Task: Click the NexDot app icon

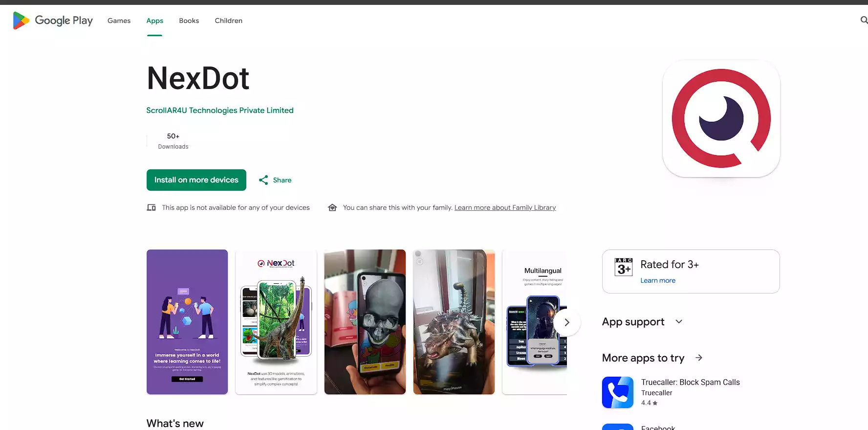Action: click(x=721, y=118)
